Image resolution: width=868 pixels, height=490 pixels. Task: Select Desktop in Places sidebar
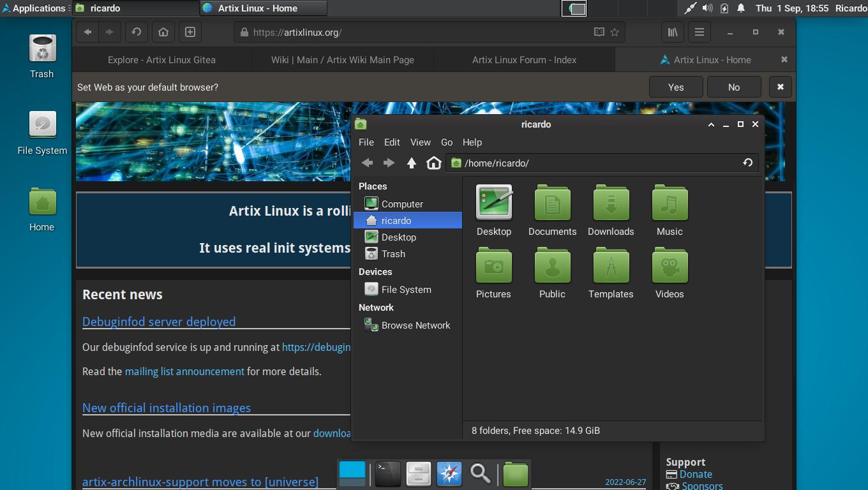[x=407, y=237]
